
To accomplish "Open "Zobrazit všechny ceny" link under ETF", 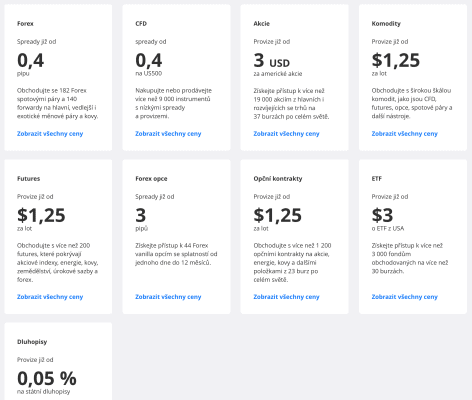I will tap(405, 297).
